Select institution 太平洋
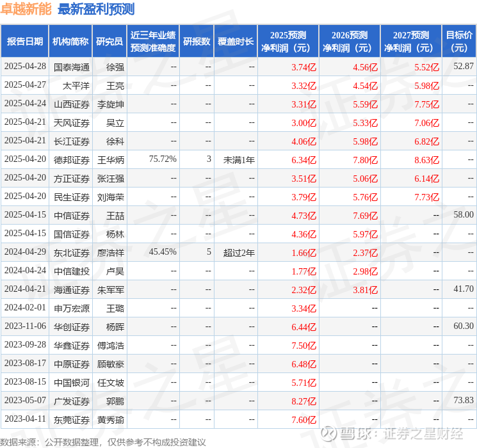477x448 pixels. (76, 86)
